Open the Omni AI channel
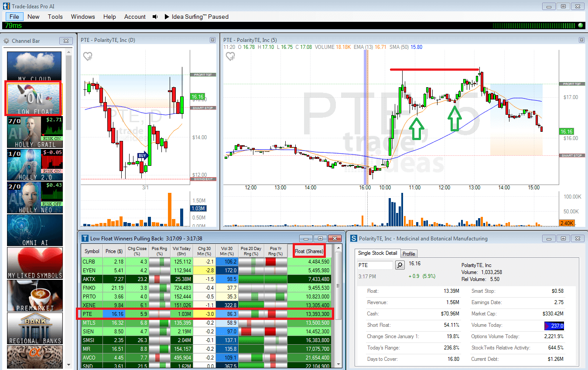 pyautogui.click(x=34, y=230)
